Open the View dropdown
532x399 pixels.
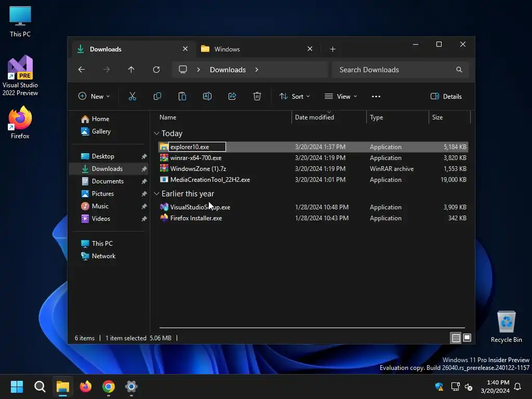[341, 96]
